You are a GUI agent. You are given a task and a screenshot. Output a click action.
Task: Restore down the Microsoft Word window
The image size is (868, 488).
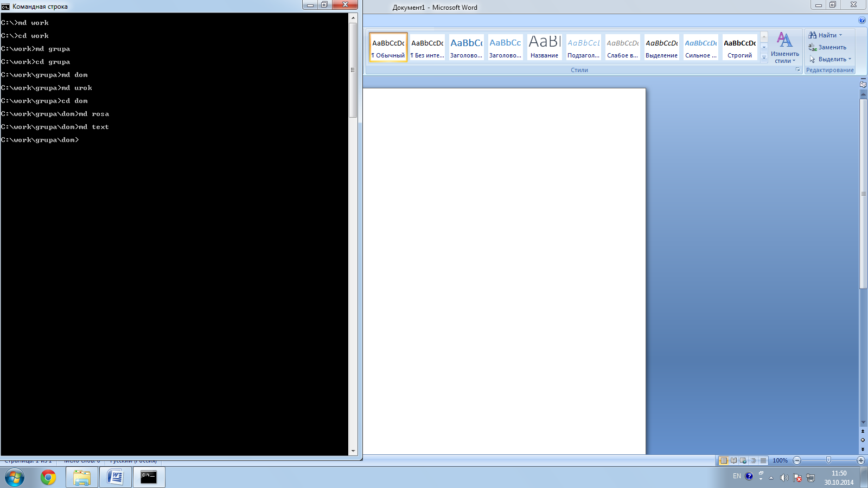(833, 5)
